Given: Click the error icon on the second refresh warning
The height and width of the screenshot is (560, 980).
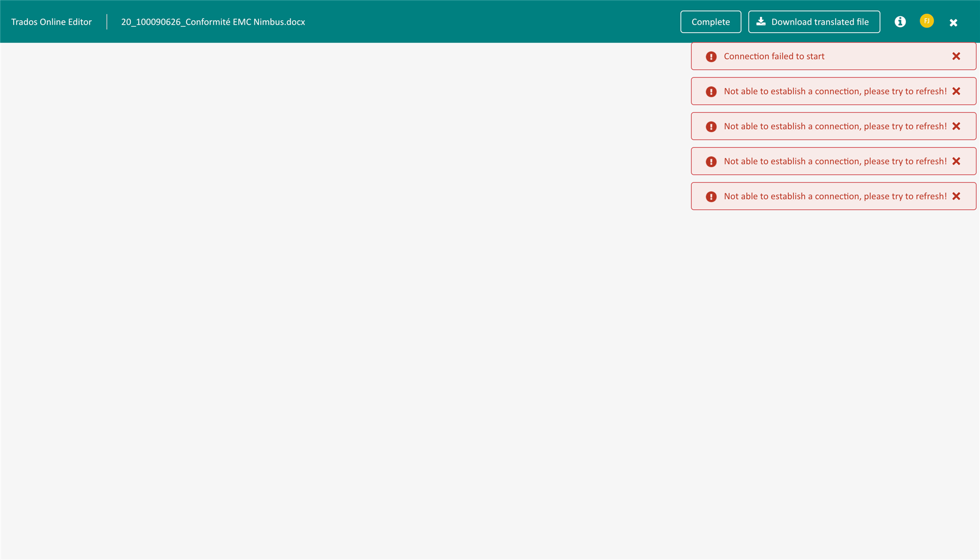Looking at the screenshot, I should click(x=711, y=126).
